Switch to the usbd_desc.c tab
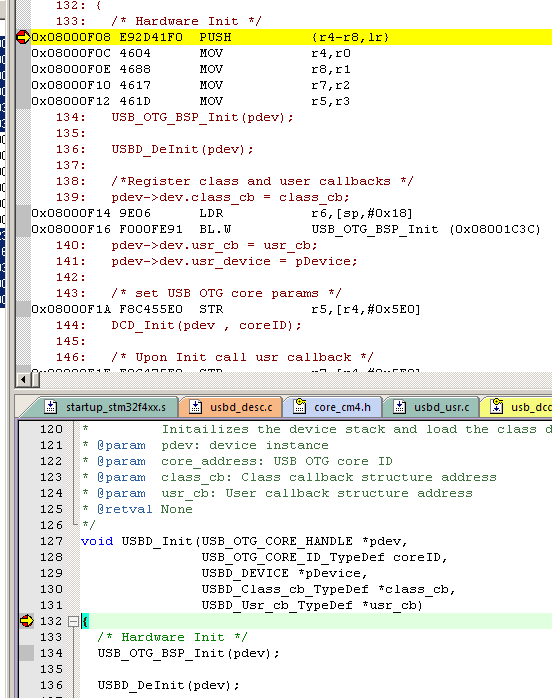 tap(231, 407)
